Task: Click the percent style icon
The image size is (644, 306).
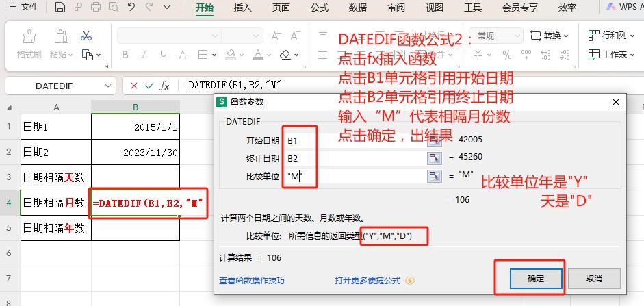Action: 507,55
